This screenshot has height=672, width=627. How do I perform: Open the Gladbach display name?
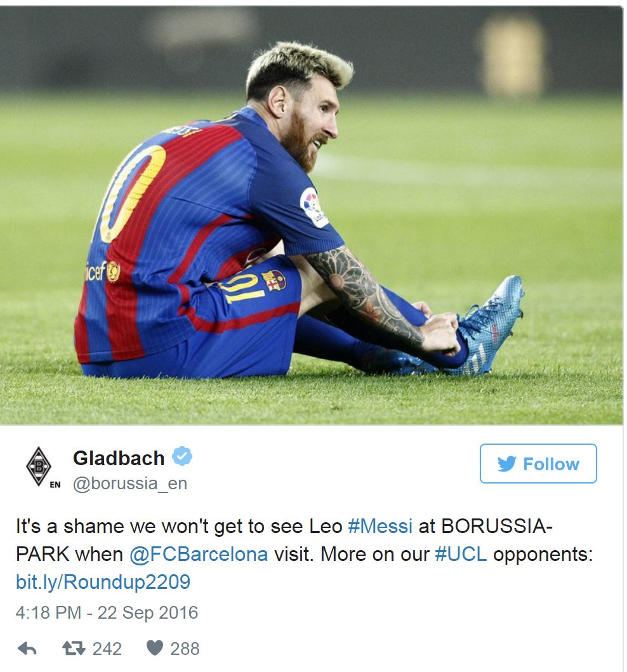[119, 458]
